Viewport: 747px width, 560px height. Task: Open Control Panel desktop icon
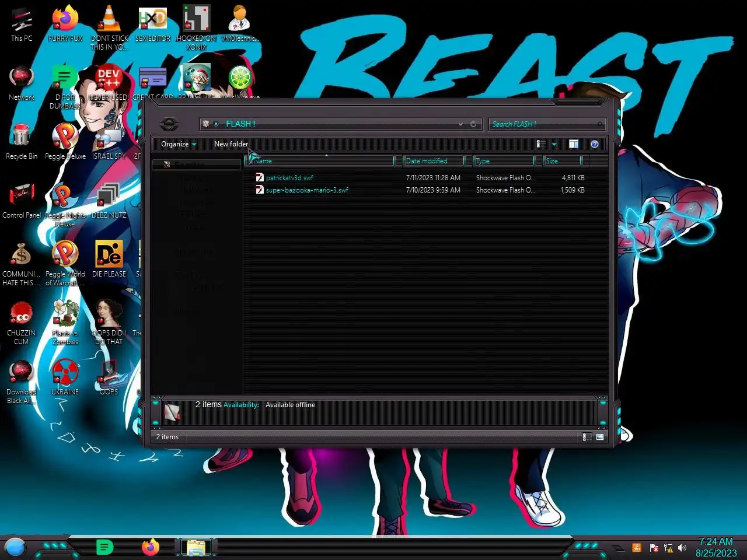[22, 201]
